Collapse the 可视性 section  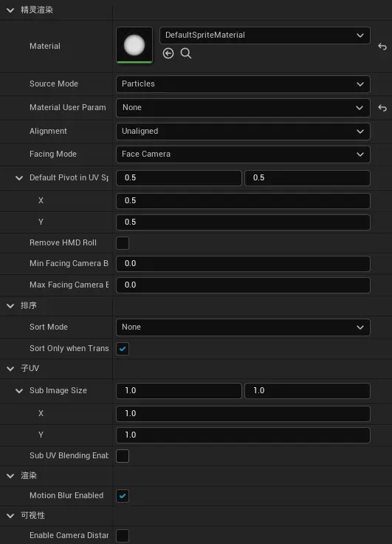point(10,516)
